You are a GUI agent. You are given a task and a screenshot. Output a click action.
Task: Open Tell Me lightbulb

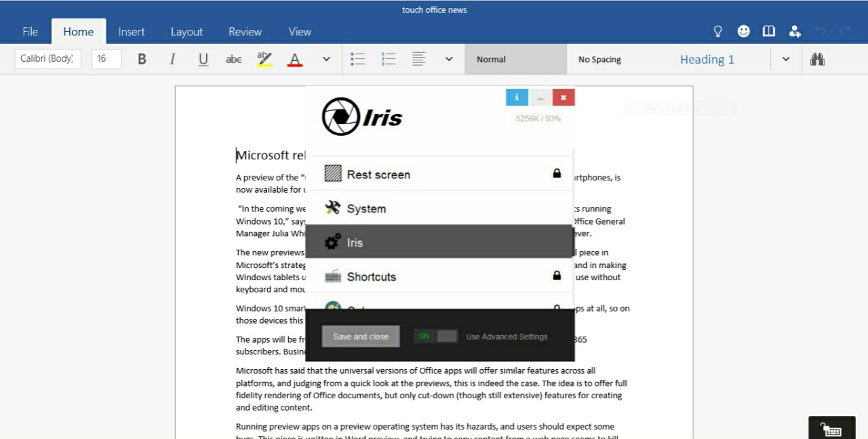pos(718,31)
